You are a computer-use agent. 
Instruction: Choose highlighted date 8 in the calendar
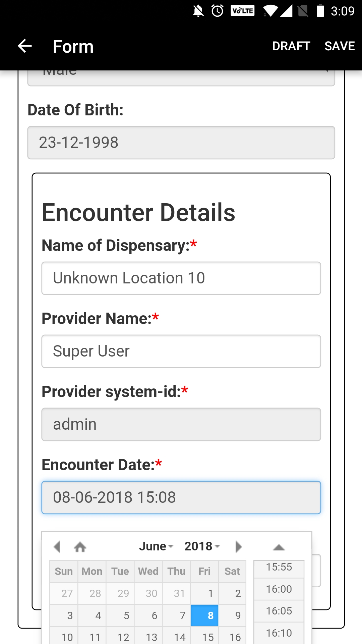pos(204,615)
